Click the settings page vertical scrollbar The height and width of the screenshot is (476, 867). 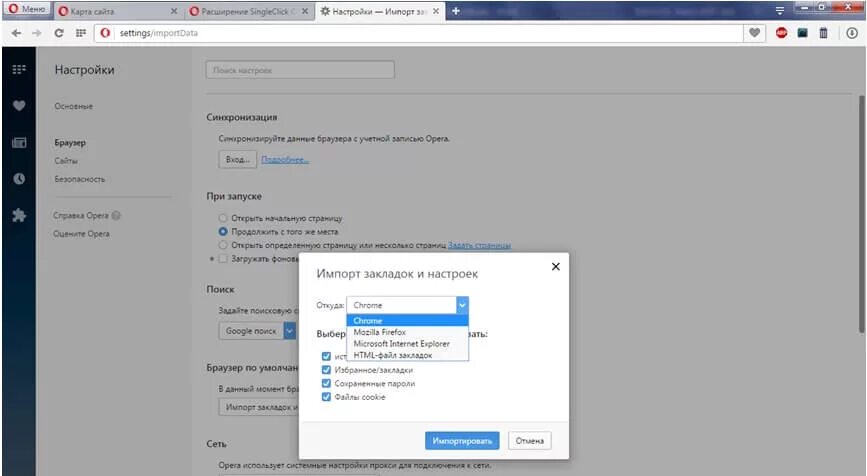click(x=861, y=214)
